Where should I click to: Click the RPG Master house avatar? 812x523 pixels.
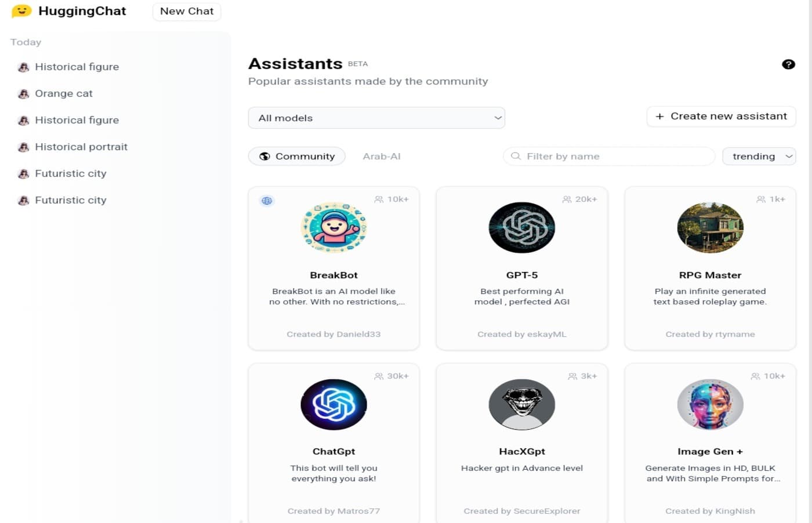pyautogui.click(x=710, y=227)
